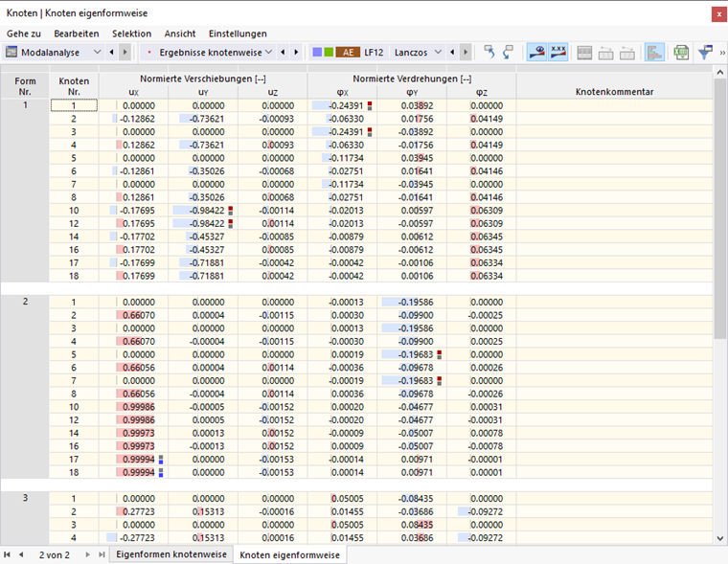The image size is (728, 564).
Task: Click the second table-row arrow icon
Action: pyautogui.click(x=626, y=53)
